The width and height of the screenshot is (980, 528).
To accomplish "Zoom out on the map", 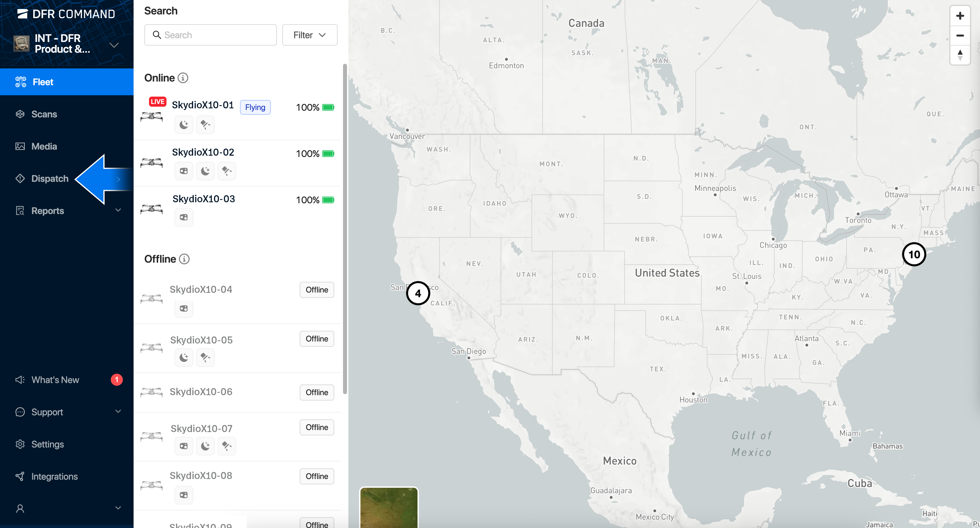I will click(x=960, y=35).
